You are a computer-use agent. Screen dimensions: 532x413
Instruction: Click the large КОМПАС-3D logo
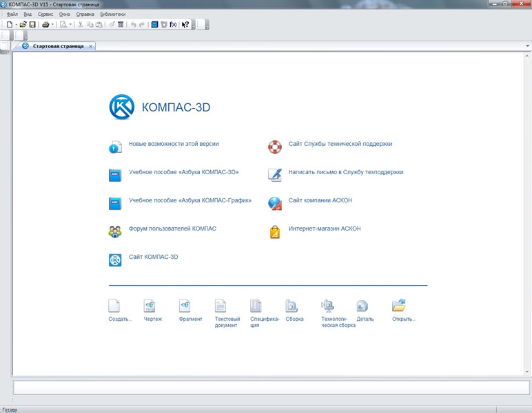coord(122,107)
